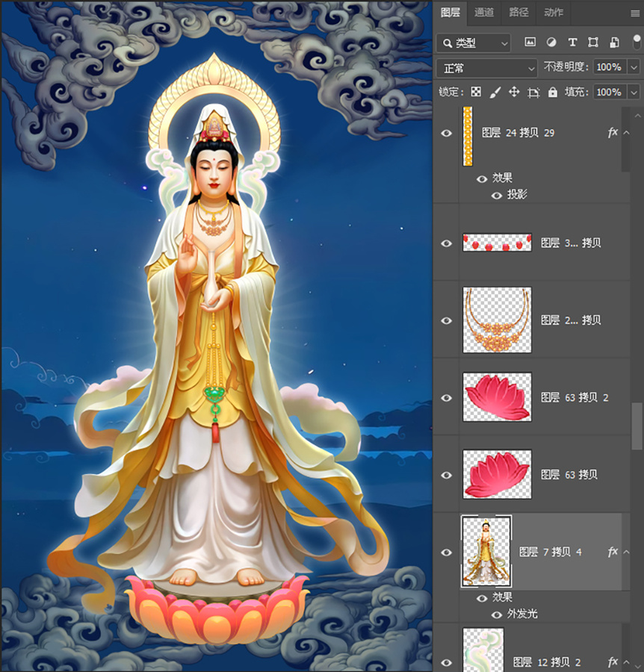Hide the necklace layer 图层 2... 拷贝
The height and width of the screenshot is (672, 644).
coord(446,320)
